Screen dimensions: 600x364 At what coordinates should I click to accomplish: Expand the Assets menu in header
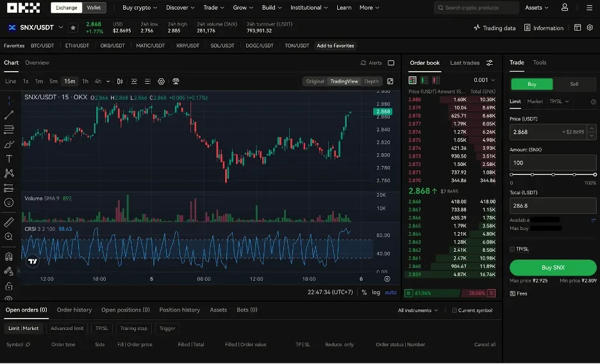(x=537, y=8)
